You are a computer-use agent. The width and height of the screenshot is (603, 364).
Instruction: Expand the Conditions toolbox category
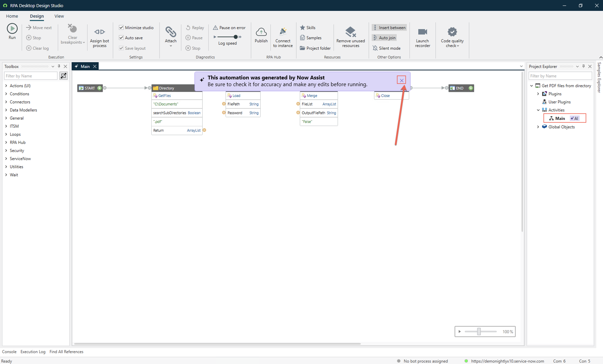click(6, 94)
